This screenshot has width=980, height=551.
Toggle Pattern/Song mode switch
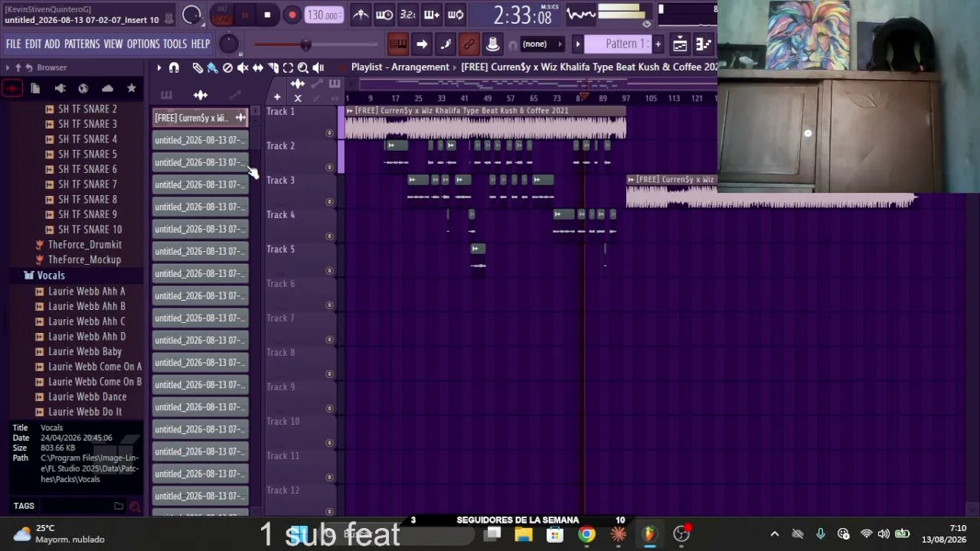[222, 15]
